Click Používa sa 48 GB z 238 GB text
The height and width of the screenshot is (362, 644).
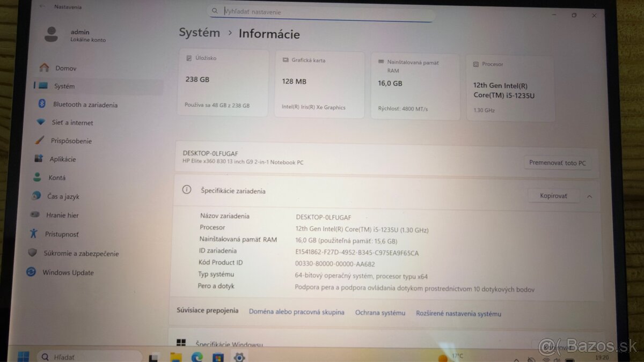(217, 106)
